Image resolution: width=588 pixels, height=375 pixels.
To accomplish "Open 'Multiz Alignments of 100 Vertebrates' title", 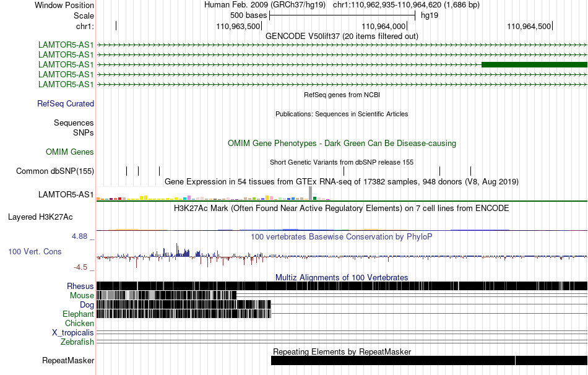I will point(342,277).
